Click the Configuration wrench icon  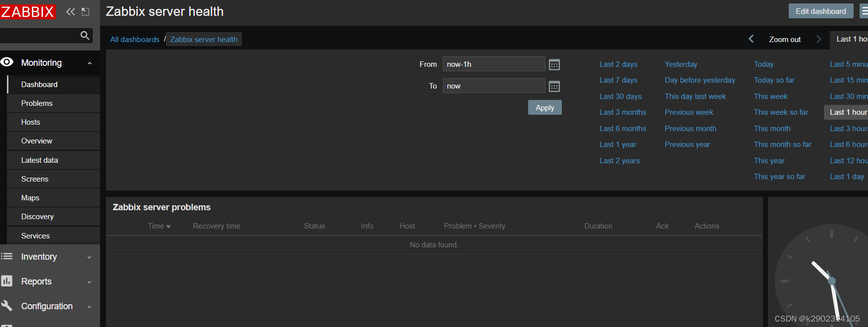click(7, 306)
